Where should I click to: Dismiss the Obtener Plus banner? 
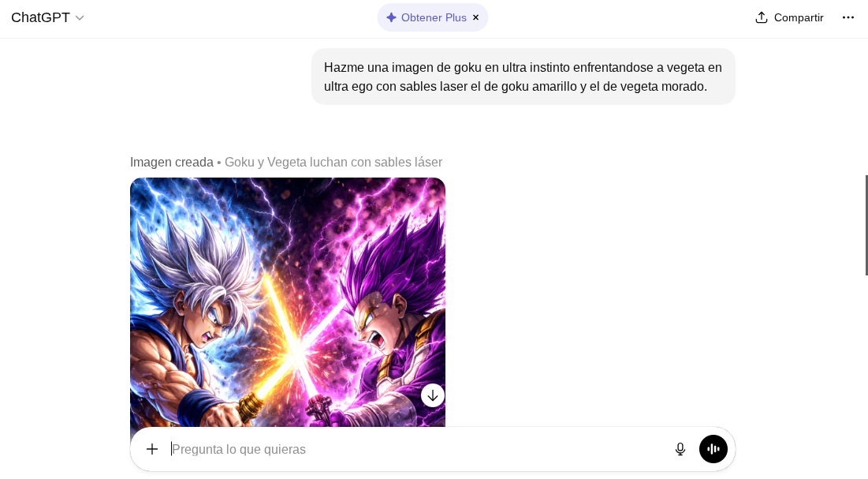coord(475,17)
